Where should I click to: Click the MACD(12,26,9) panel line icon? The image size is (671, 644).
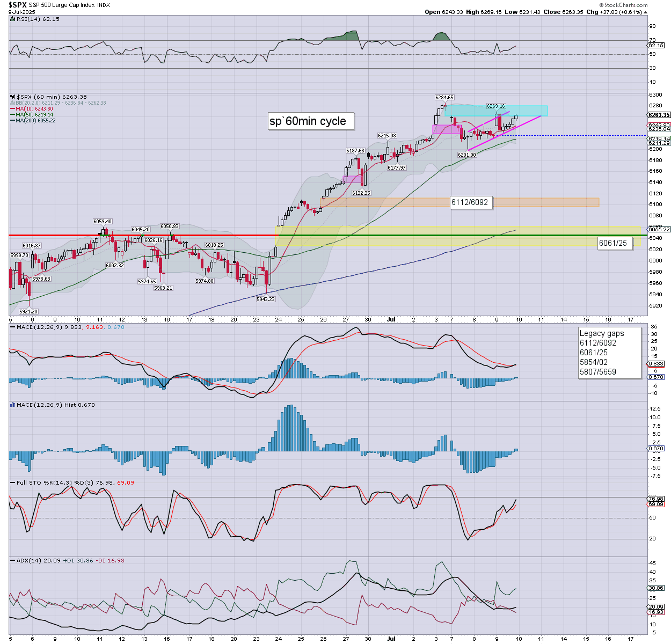click(13, 327)
